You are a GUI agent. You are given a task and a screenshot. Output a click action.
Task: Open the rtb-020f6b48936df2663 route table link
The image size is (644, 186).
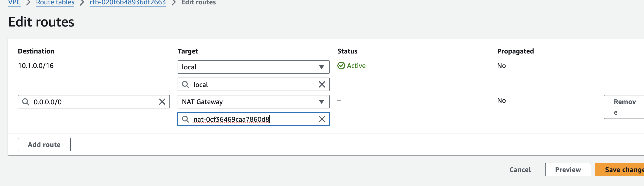click(128, 3)
